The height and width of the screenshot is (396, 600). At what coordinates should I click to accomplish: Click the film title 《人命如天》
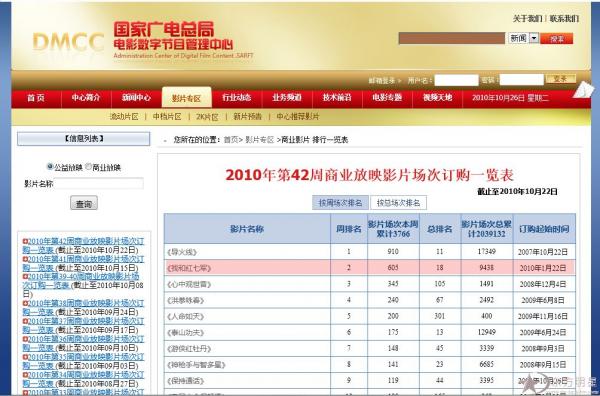pos(186,316)
